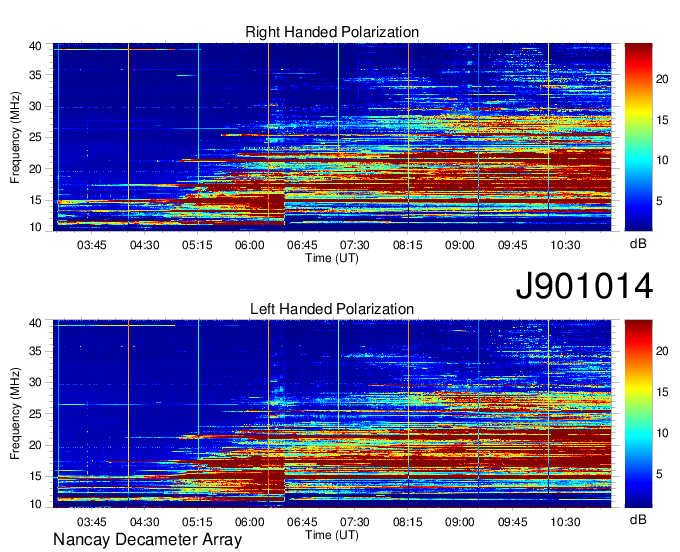The height and width of the screenshot is (552, 680).
Task: Click the 15 dB label on lower color bar
Action: 662,392
